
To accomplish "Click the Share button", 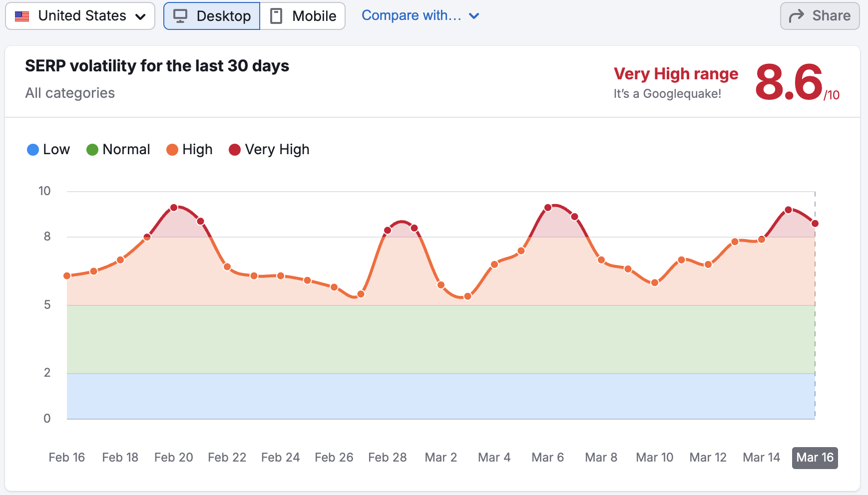I will [820, 15].
